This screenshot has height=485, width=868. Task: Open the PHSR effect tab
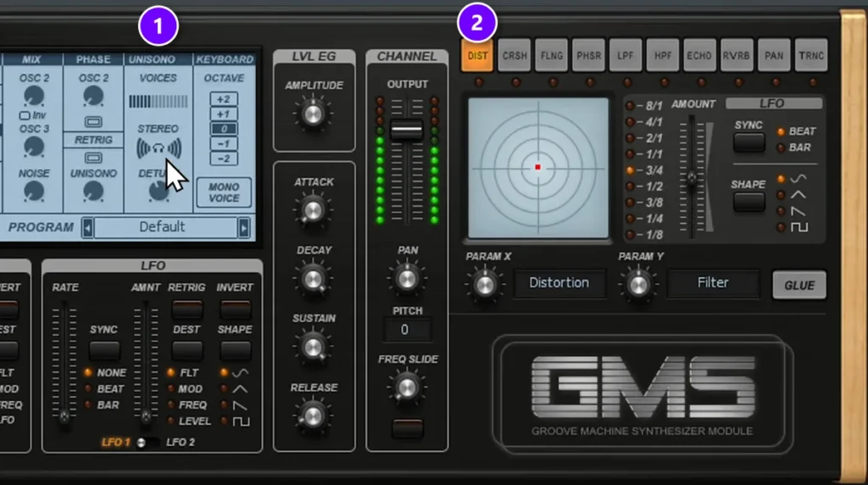click(588, 55)
